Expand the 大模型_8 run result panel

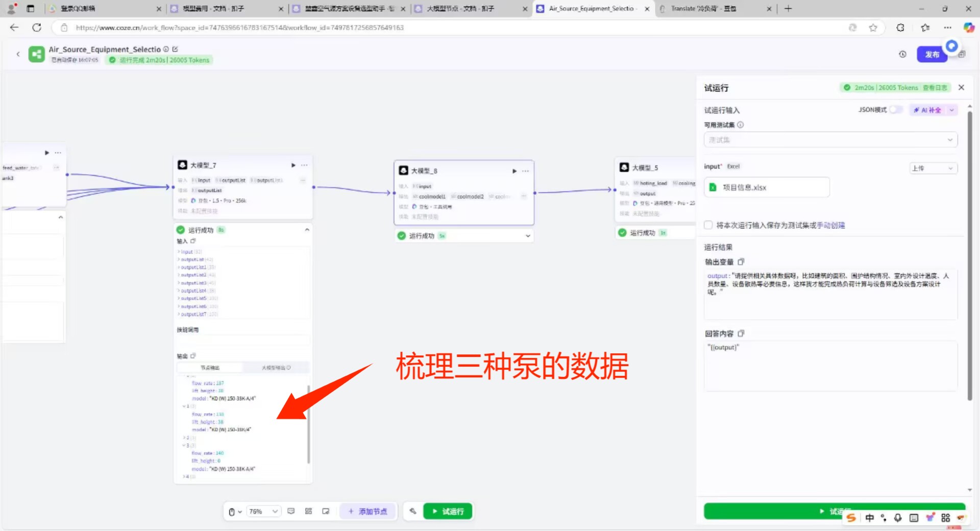tap(528, 236)
